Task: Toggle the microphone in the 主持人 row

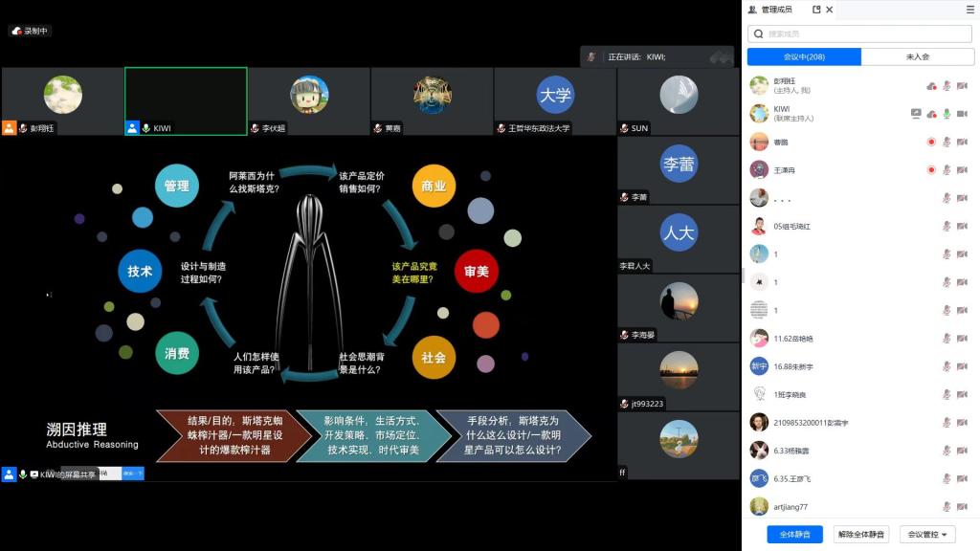Action: (x=947, y=85)
